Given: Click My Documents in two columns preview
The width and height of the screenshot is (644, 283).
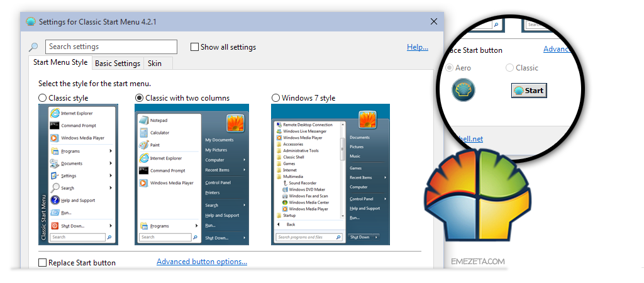Looking at the screenshot, I should click(x=219, y=140).
